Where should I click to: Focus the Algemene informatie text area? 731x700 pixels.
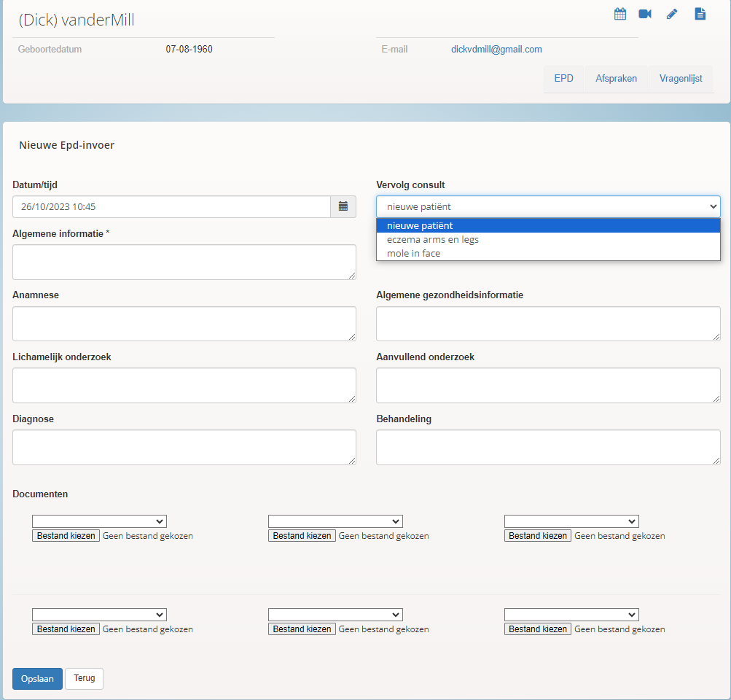(x=184, y=262)
